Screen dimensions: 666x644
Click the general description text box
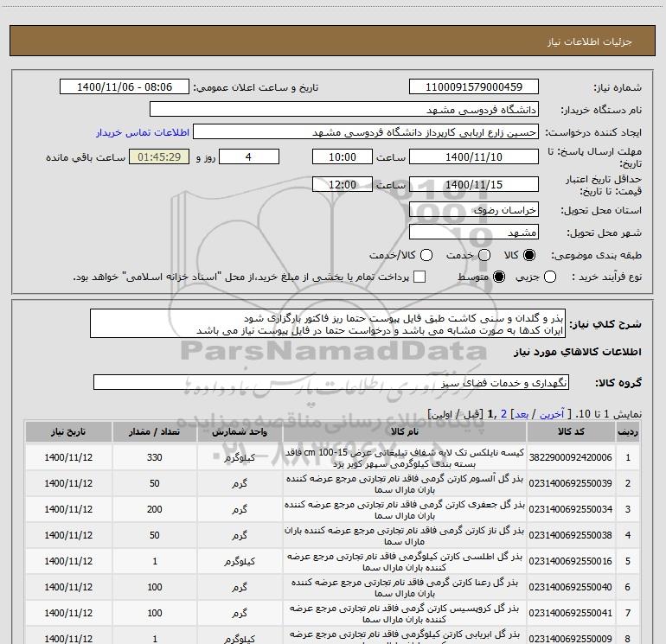[x=328, y=323]
